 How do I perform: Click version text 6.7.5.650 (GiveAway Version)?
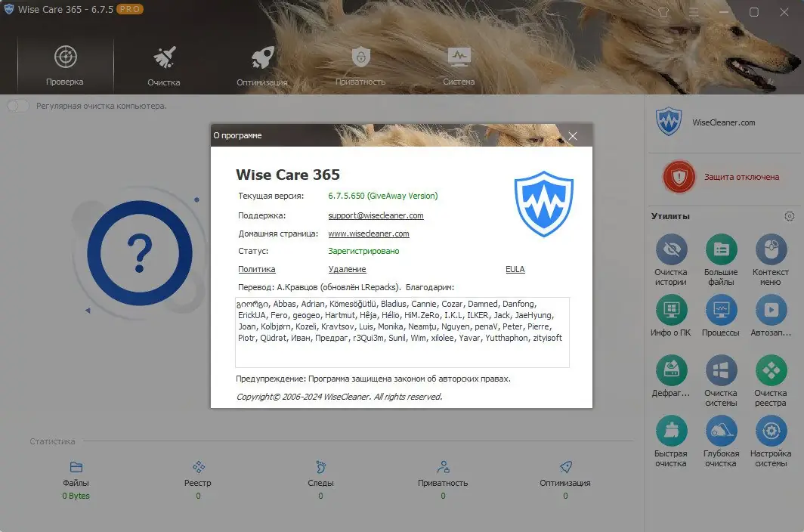click(x=383, y=196)
